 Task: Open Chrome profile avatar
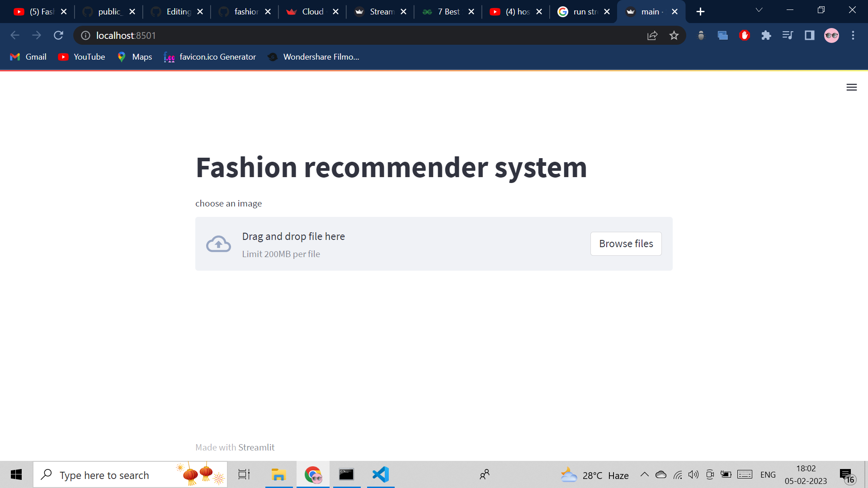click(x=831, y=35)
